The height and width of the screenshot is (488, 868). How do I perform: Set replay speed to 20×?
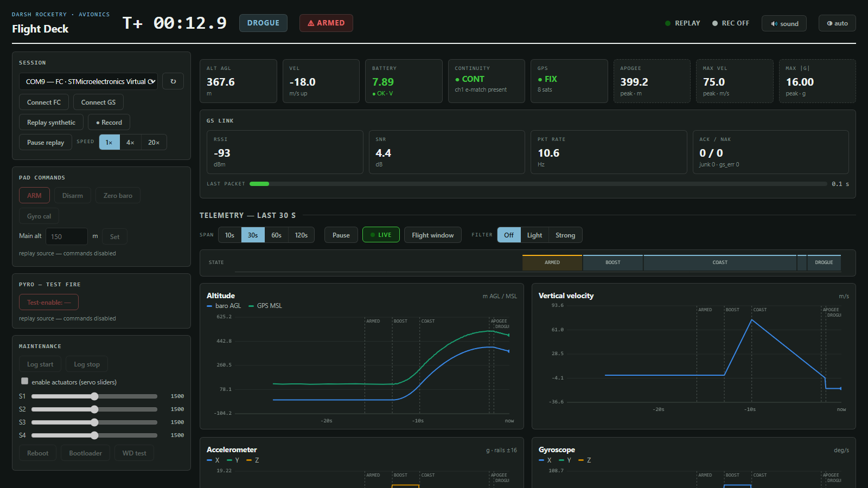click(x=154, y=142)
